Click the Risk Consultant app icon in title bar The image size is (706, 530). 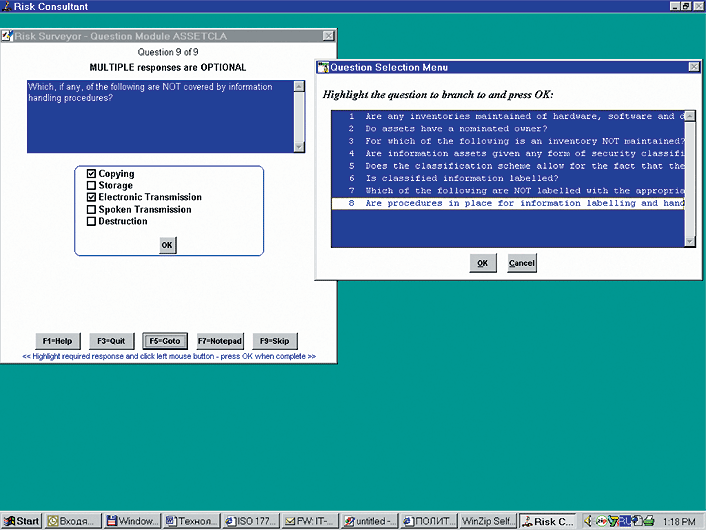[6, 6]
